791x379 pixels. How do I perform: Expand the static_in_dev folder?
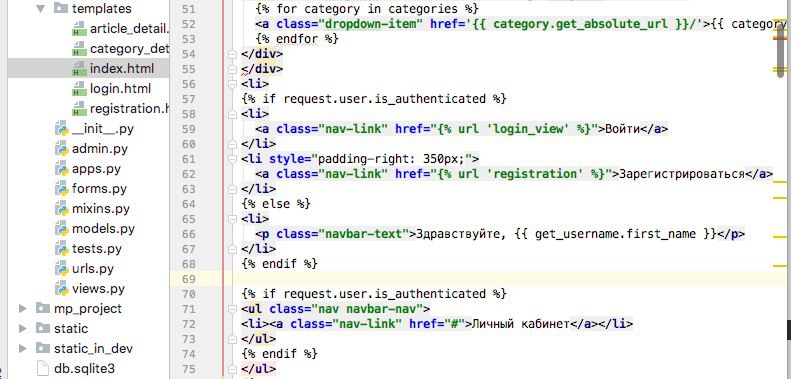pos(23,348)
